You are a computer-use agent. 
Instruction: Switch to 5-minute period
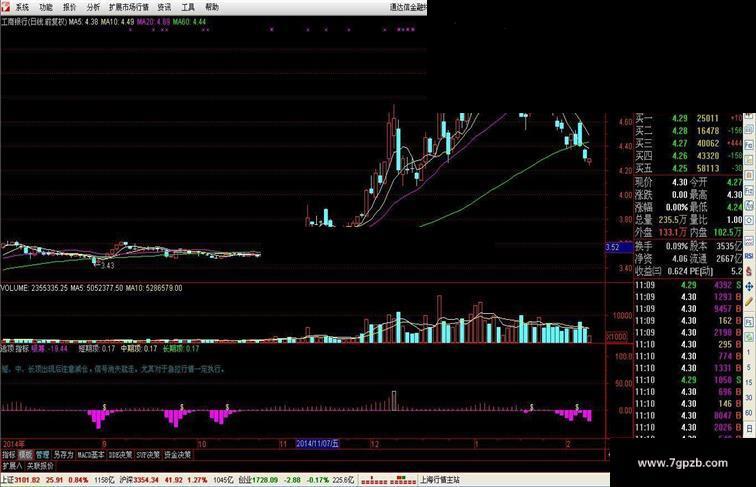tap(749, 367)
